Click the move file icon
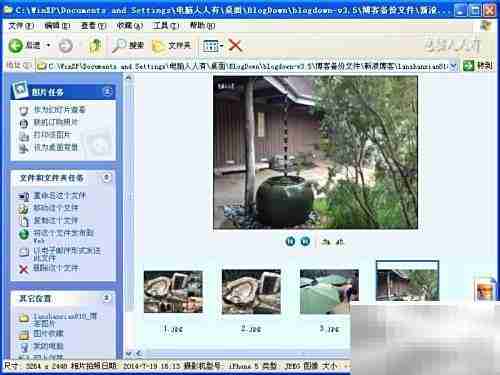 click(24, 209)
